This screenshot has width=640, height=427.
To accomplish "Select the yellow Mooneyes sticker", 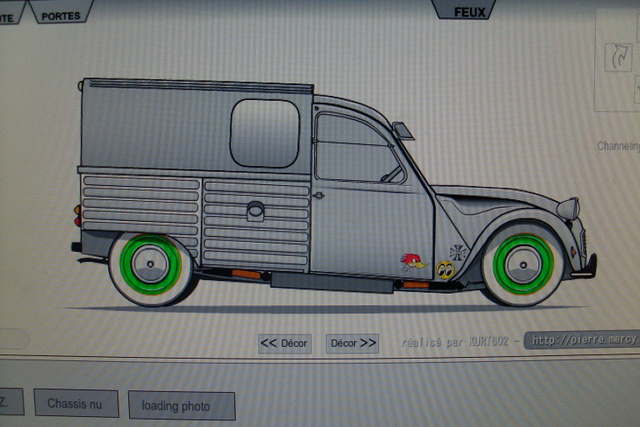I will point(446,269).
